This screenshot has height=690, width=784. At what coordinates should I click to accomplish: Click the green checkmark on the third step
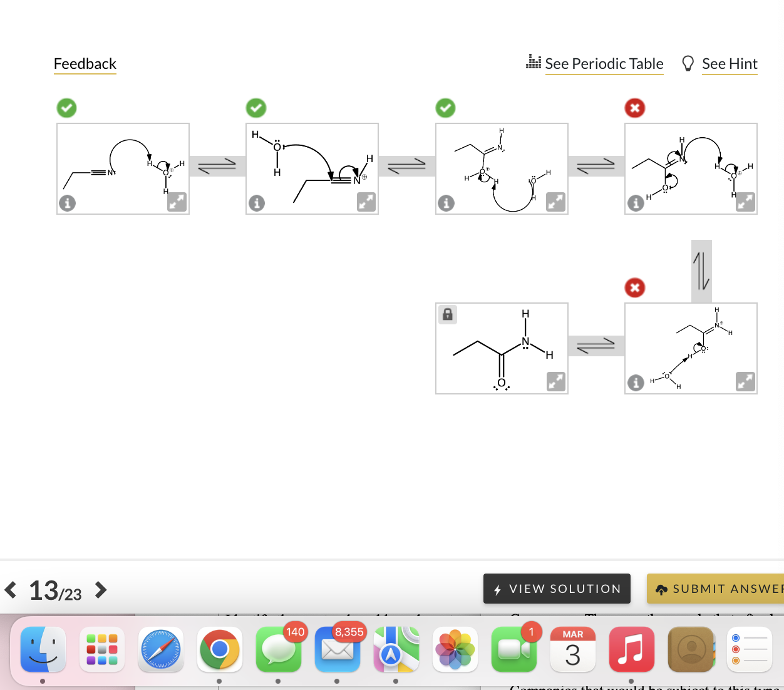click(x=445, y=108)
